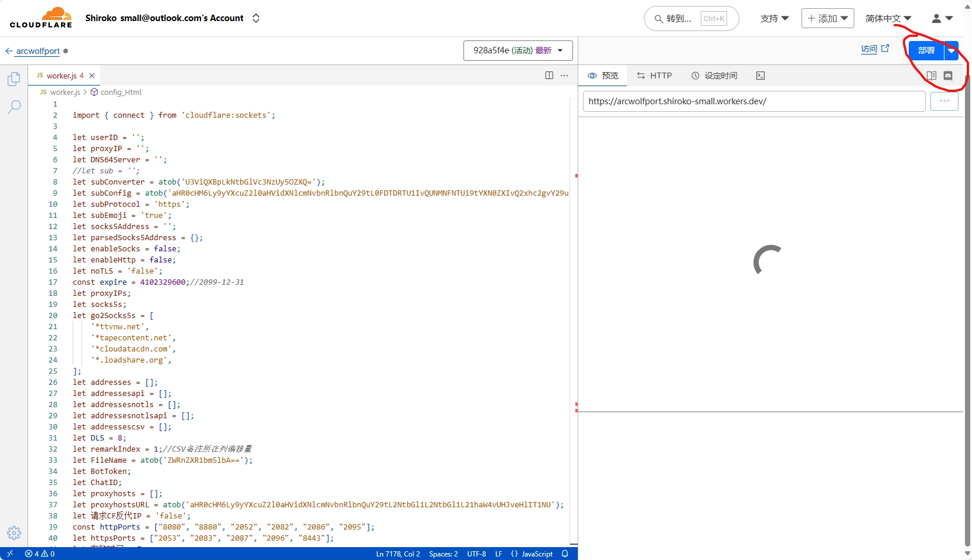Go back via arcwolfport link
972x560 pixels.
pos(37,51)
